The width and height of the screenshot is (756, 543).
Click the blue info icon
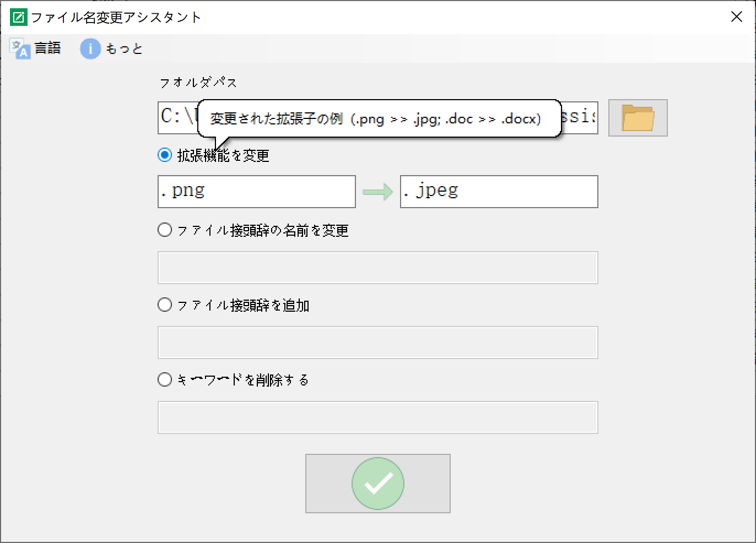(x=90, y=48)
